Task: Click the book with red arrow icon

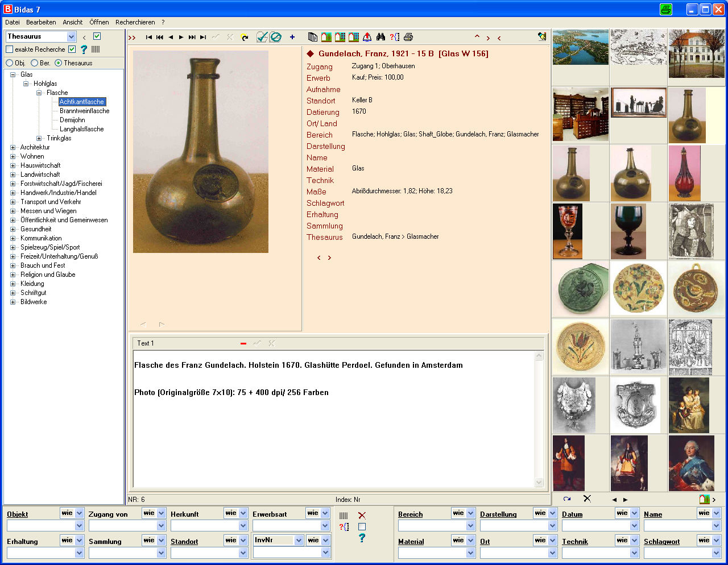Action: [367, 37]
